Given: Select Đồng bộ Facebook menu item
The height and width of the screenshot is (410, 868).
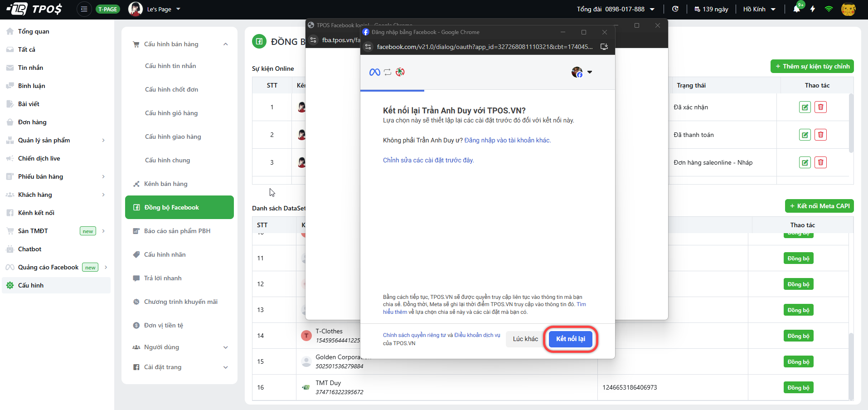Looking at the screenshot, I should pos(179,207).
